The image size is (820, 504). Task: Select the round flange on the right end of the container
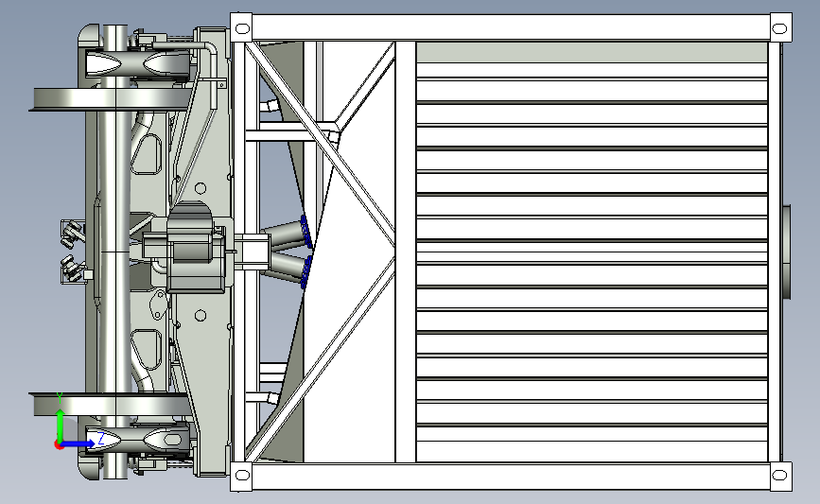pyautogui.click(x=787, y=252)
